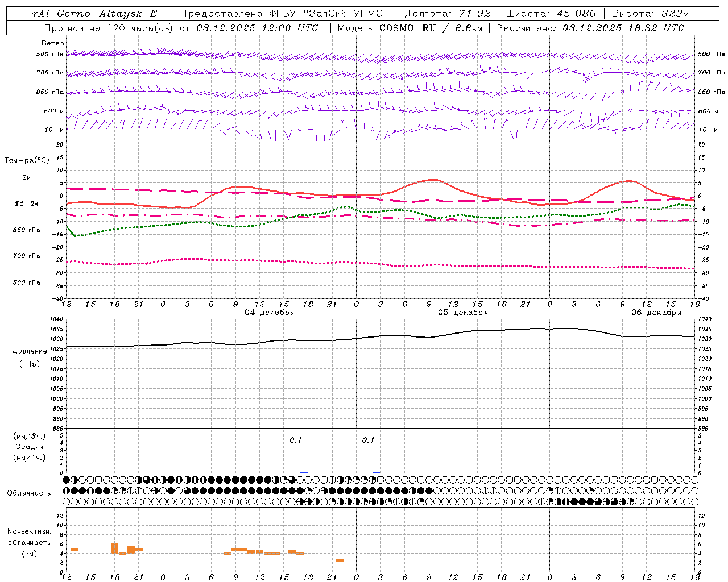Click the Облачность cloud cover label
The height and width of the screenshot is (582, 728).
[29, 493]
